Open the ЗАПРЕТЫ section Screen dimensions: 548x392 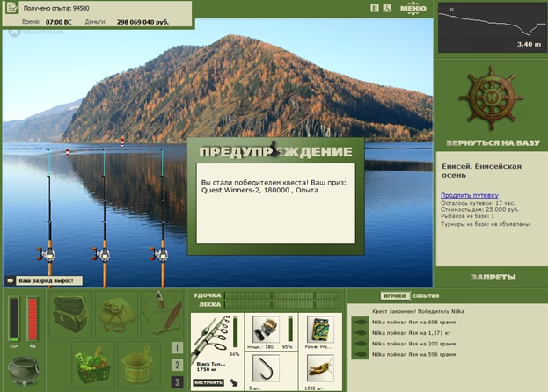pos(493,278)
